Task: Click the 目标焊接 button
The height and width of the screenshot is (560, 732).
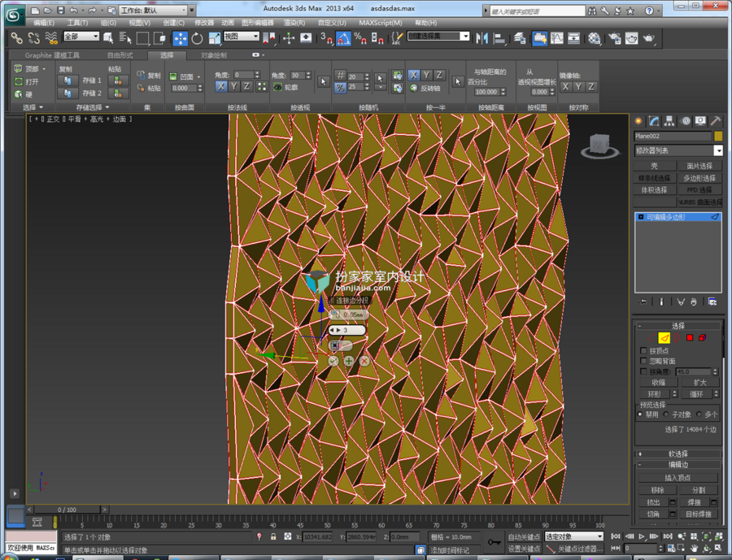Action: coord(699,514)
